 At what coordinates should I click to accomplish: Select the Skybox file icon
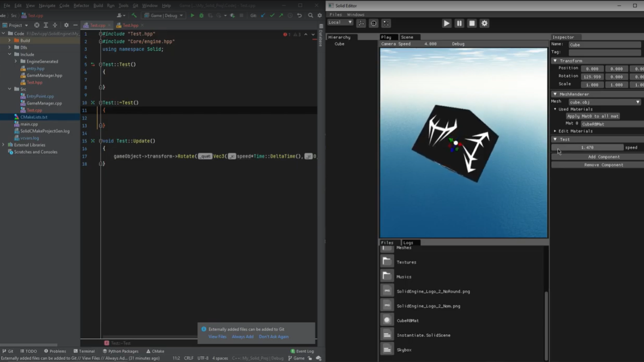(x=387, y=349)
